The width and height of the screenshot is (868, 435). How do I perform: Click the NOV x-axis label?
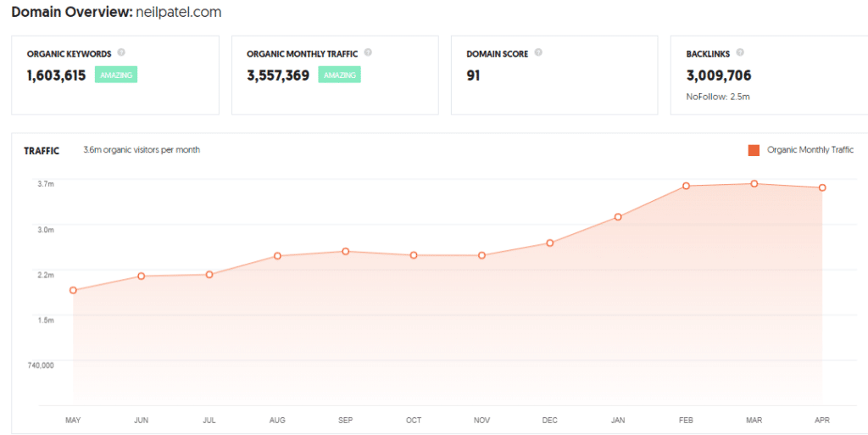(481, 421)
